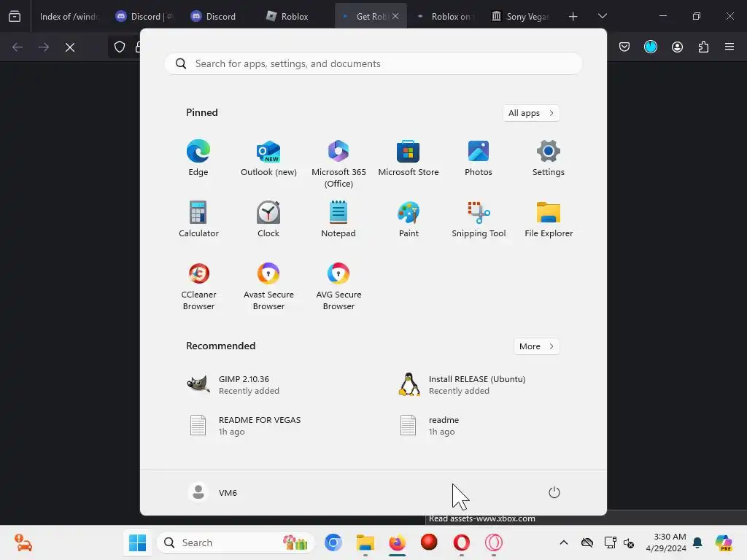The width and height of the screenshot is (747, 560).
Task: Open the notification bell in taskbar
Action: (697, 542)
